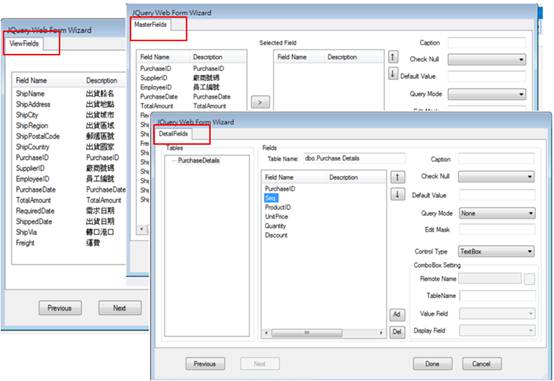Image resolution: width=554 pixels, height=381 pixels.
Task: Click the move-up arrow in MasterFields
Action: (x=393, y=57)
